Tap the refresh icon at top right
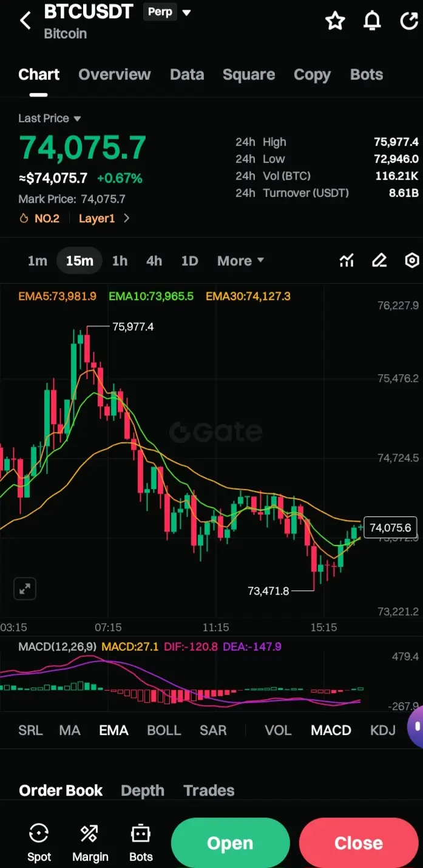The height and width of the screenshot is (868, 423). click(x=409, y=21)
